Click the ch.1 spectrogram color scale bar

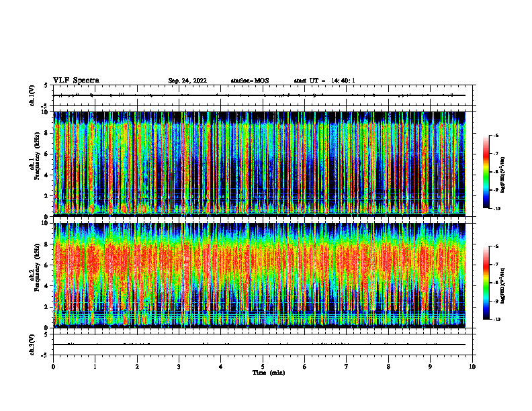point(486,172)
